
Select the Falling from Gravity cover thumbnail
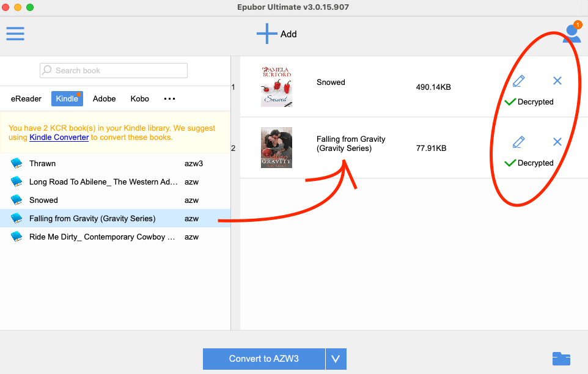(x=276, y=148)
